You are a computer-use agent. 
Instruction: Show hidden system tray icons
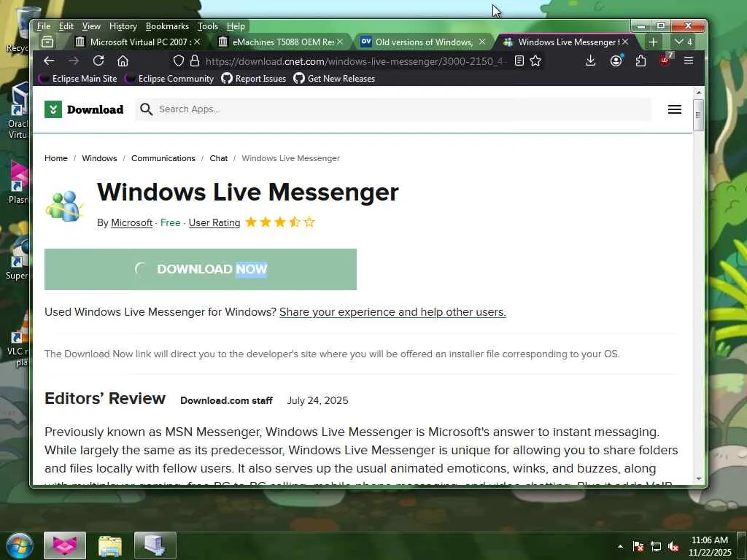click(x=620, y=546)
